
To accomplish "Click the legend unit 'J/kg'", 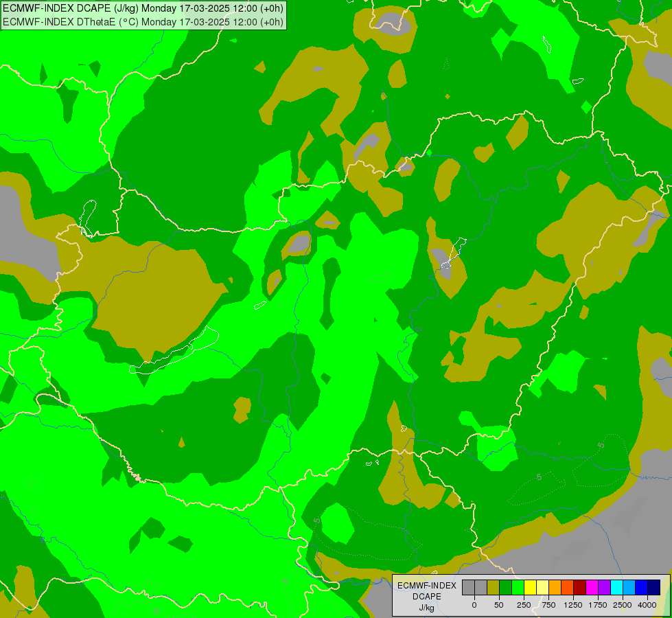I will pos(427,608).
